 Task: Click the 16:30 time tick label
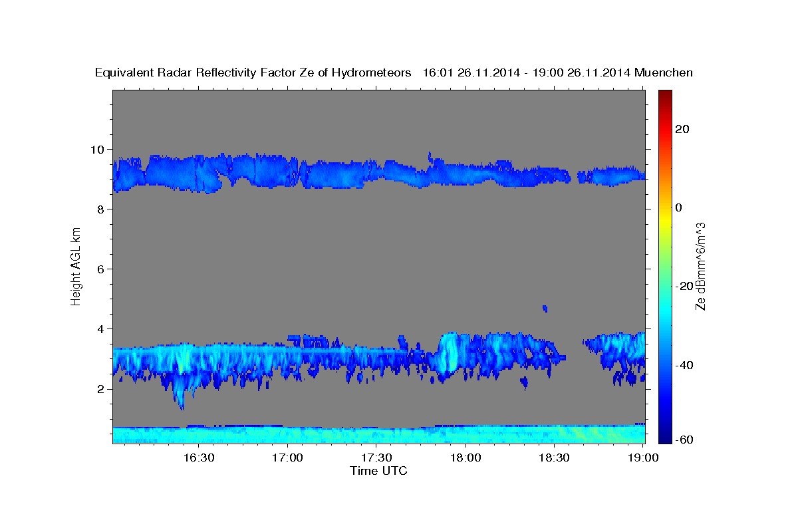pos(199,458)
